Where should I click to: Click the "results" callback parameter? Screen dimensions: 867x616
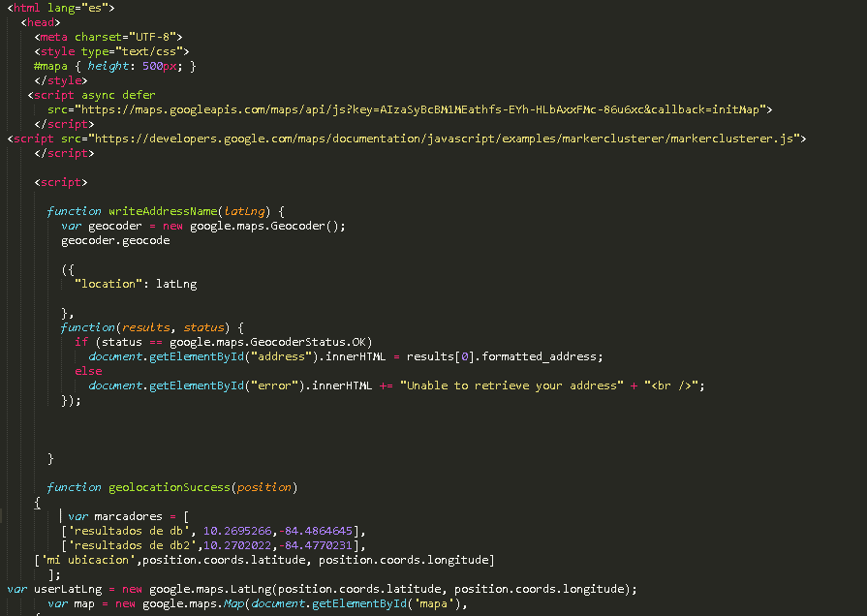point(146,327)
